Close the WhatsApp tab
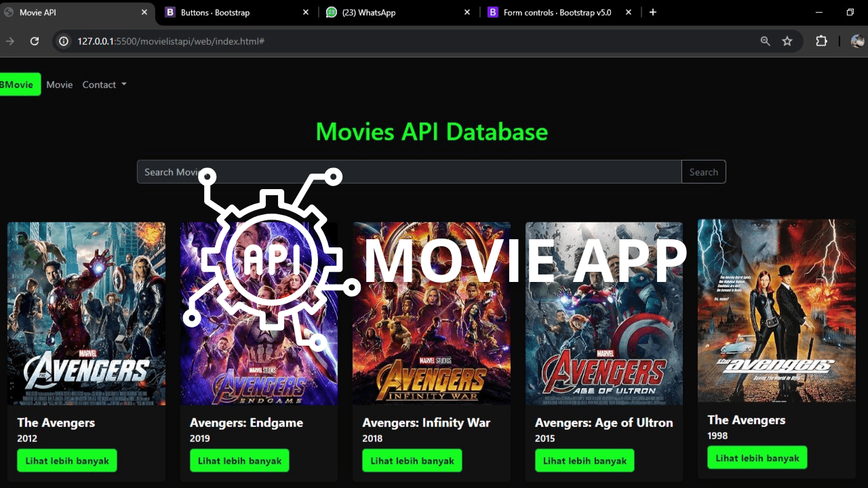The image size is (868, 488). pos(467,12)
